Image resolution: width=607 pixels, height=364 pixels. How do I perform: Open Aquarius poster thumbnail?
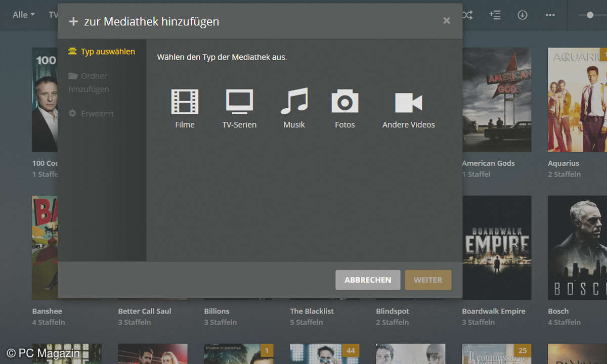tap(577, 100)
